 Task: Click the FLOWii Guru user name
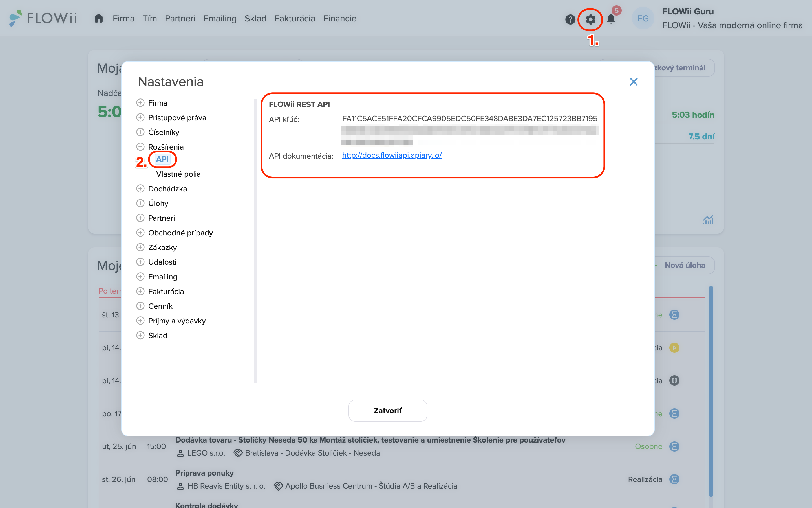tap(688, 11)
